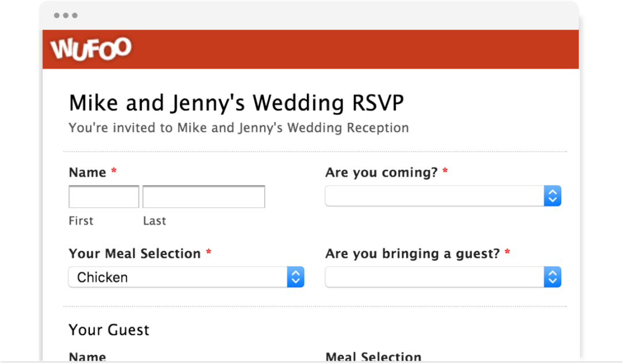
Task: Click the required "Name" label above First
Action: point(88,172)
